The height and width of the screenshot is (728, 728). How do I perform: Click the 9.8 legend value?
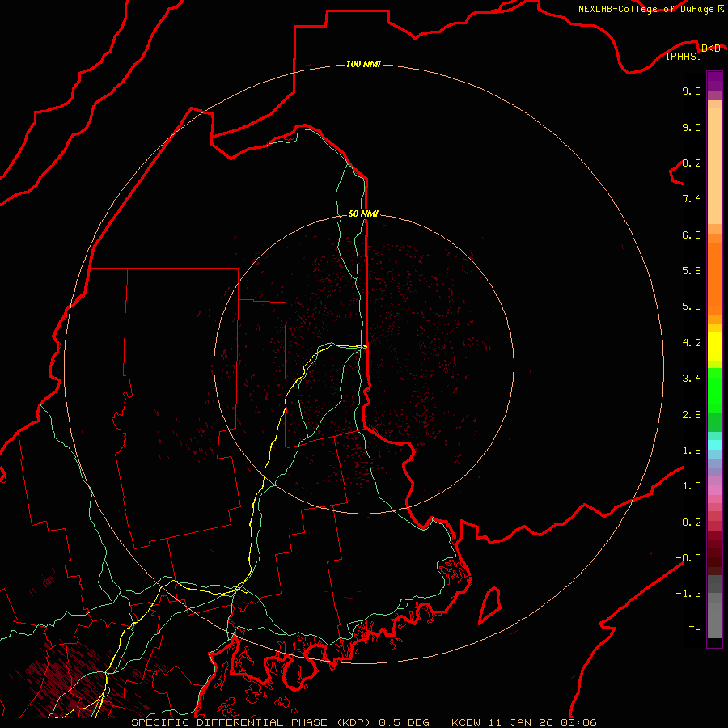pos(692,91)
